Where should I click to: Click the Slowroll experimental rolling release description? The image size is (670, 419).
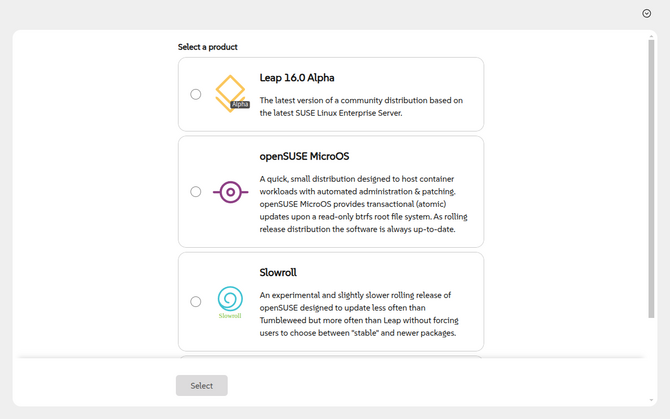(x=358, y=314)
